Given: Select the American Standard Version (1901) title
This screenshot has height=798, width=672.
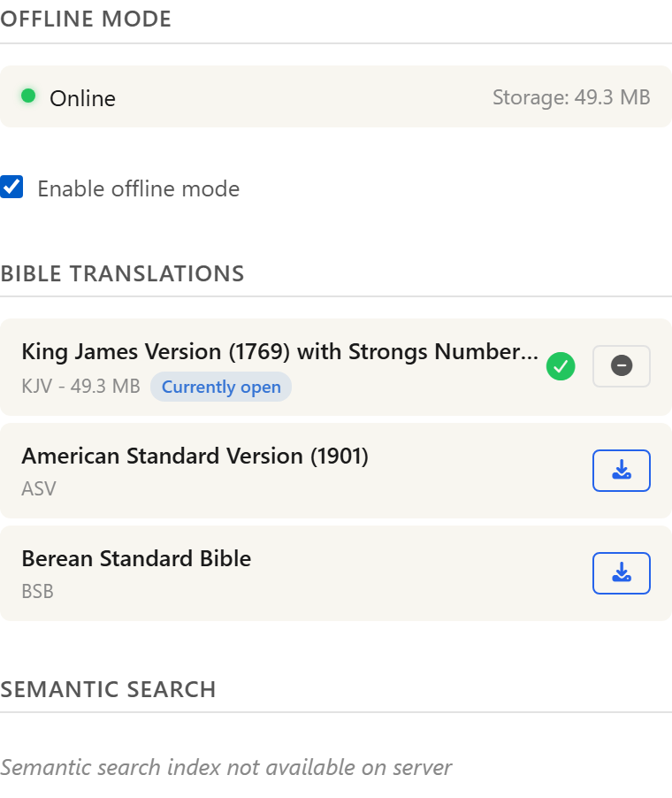Looking at the screenshot, I should click(x=195, y=456).
